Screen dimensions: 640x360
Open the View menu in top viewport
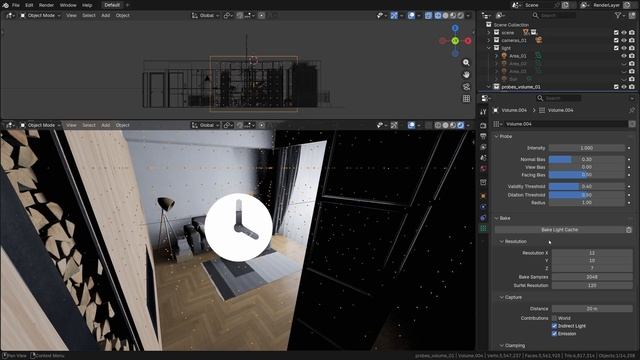(71, 16)
